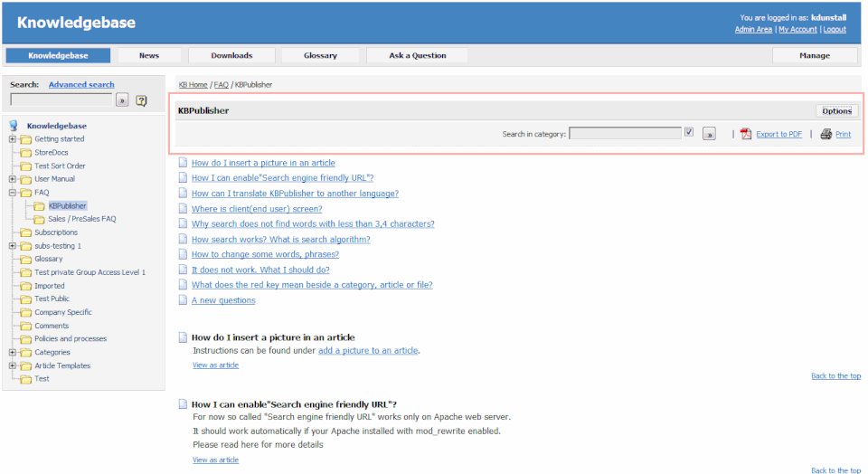This screenshot has height=474, width=868.
Task: Click the Export to PDF link
Action: (778, 134)
